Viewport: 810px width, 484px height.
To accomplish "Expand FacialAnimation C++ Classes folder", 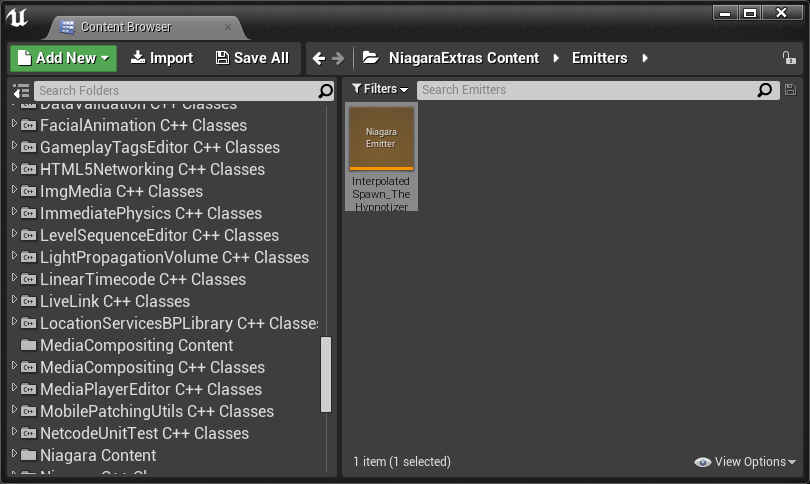I will point(14,123).
